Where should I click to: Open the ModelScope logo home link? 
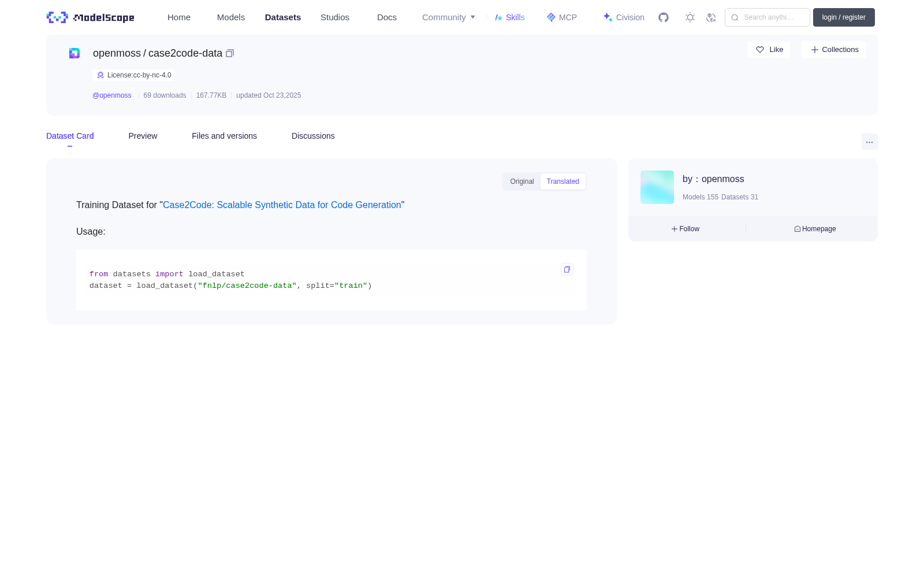pyautogui.click(x=90, y=17)
